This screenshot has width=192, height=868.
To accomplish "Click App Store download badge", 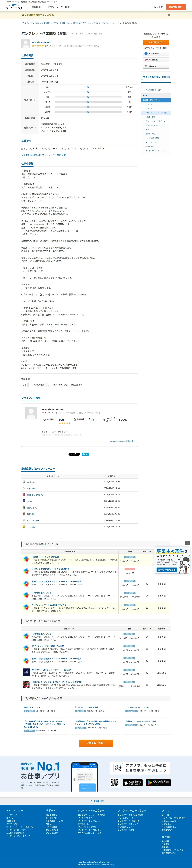I will coord(133,782).
